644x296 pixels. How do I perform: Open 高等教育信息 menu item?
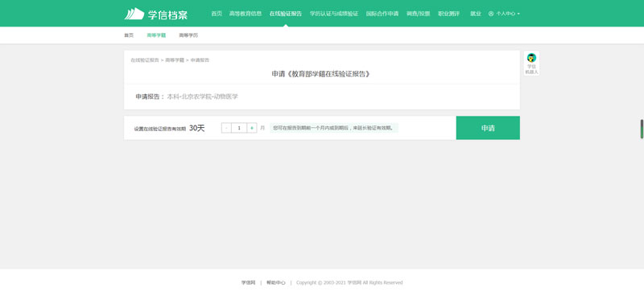(246, 14)
